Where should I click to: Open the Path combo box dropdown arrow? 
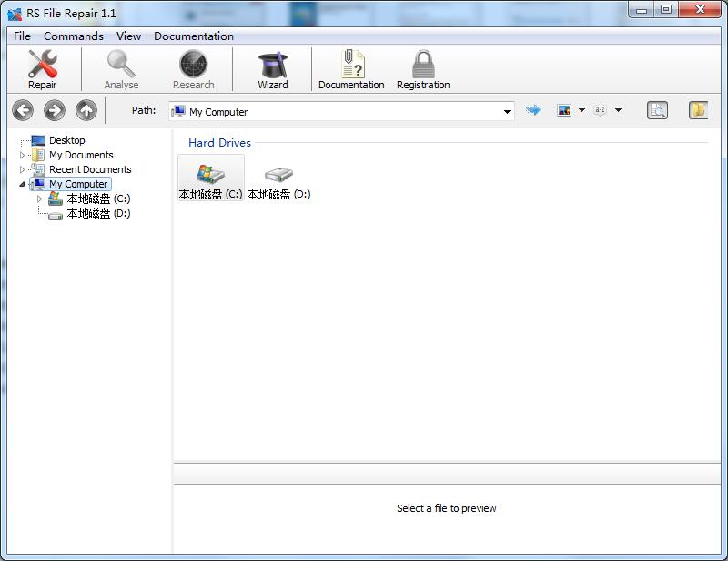507,111
